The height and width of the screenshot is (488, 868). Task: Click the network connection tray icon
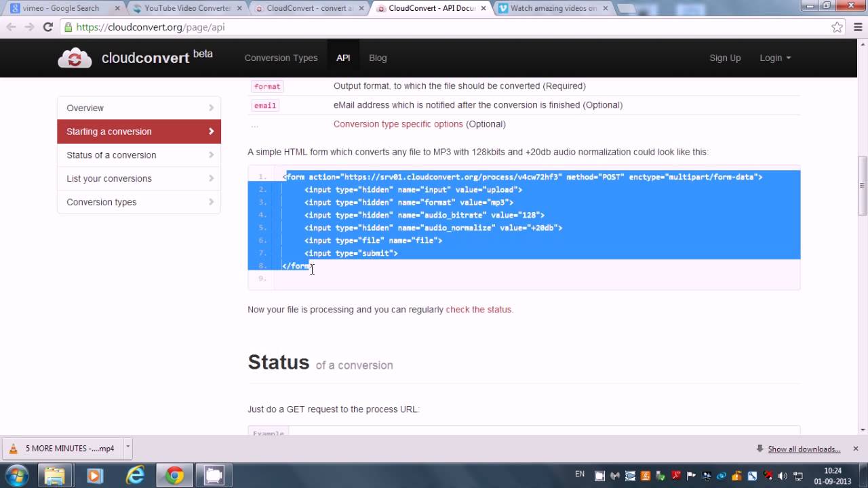(x=798, y=476)
